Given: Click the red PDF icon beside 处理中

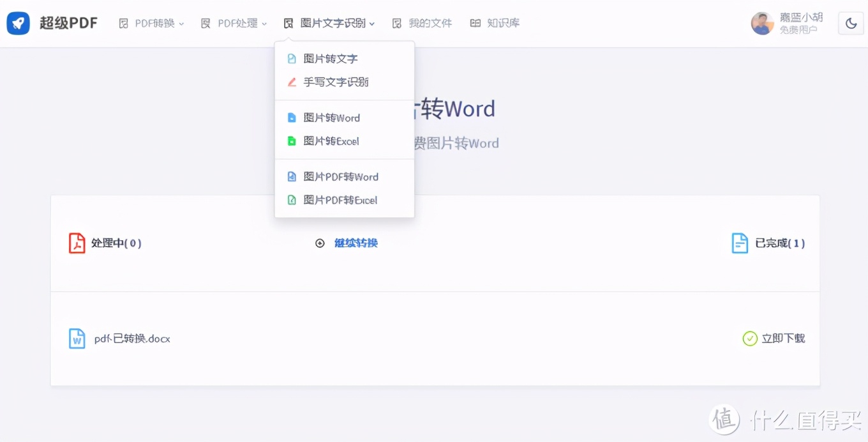Looking at the screenshot, I should point(77,243).
